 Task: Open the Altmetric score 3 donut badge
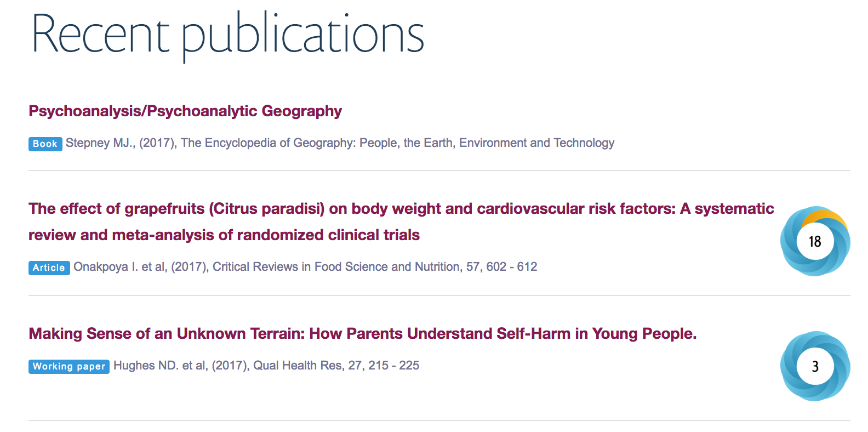tap(815, 366)
